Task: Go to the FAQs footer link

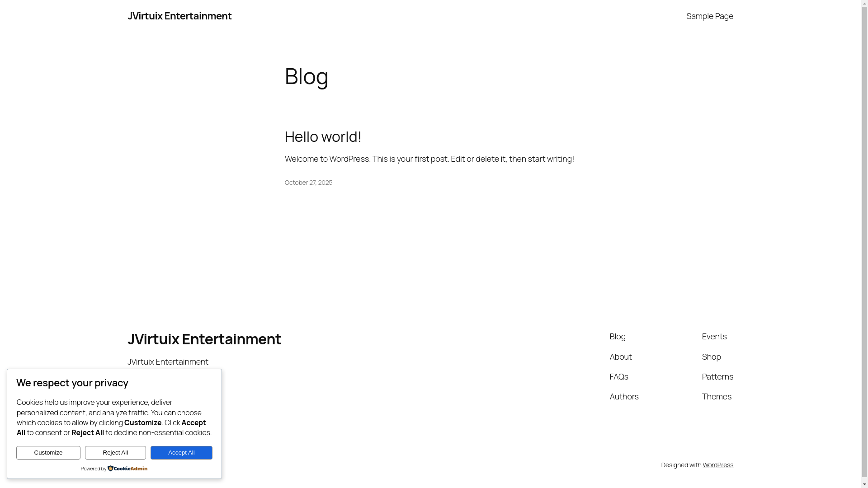Action: (618, 376)
